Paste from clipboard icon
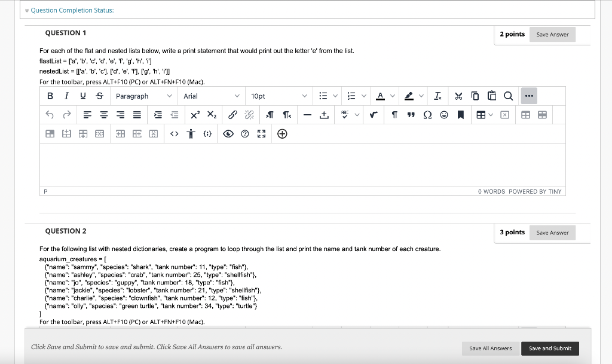Viewport: 612px width, 364px height. (492, 96)
